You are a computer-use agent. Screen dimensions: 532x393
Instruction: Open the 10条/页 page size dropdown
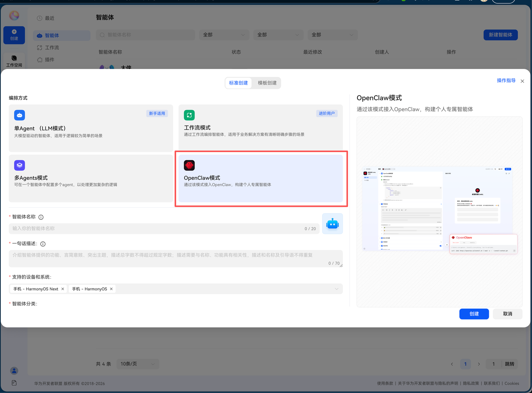point(138,364)
